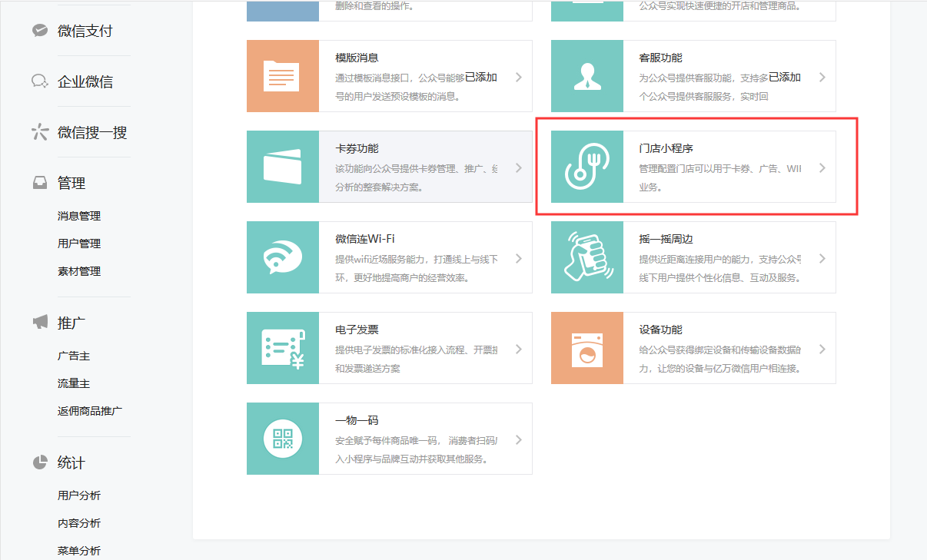Click the 企业微信 sidebar label
This screenshot has height=560, width=927.
coord(85,81)
